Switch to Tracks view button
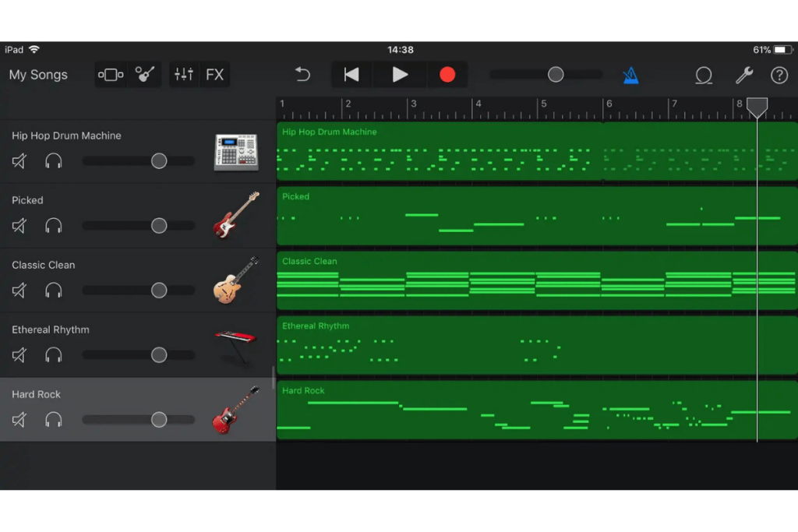The height and width of the screenshot is (532, 798). coord(111,75)
